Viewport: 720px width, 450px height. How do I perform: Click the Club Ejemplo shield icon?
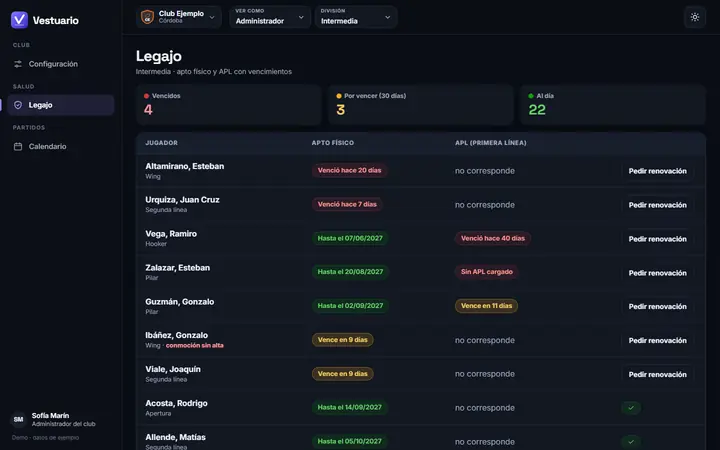click(147, 17)
